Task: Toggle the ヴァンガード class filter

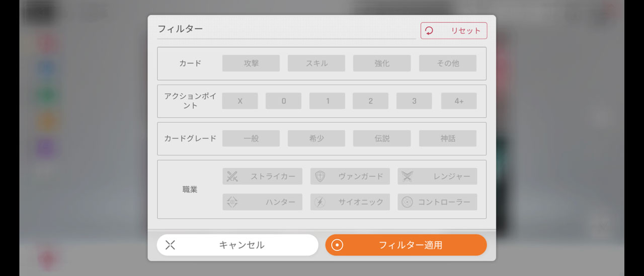Action: (350, 176)
